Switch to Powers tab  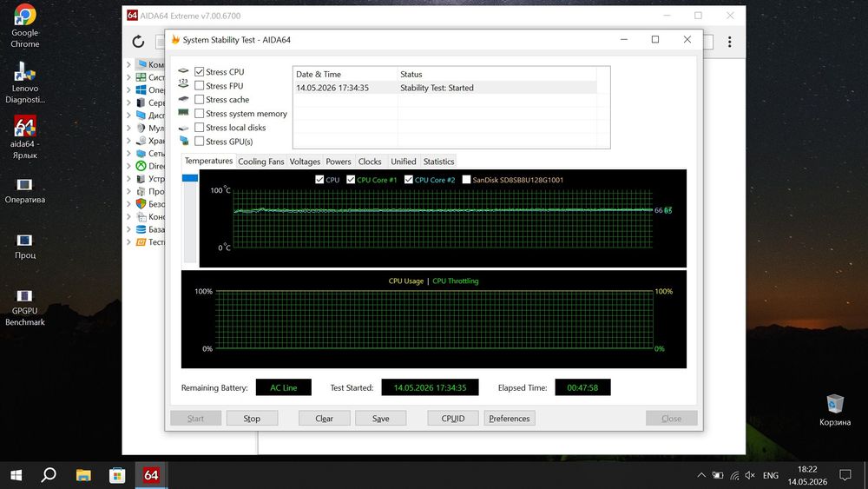[x=339, y=162]
